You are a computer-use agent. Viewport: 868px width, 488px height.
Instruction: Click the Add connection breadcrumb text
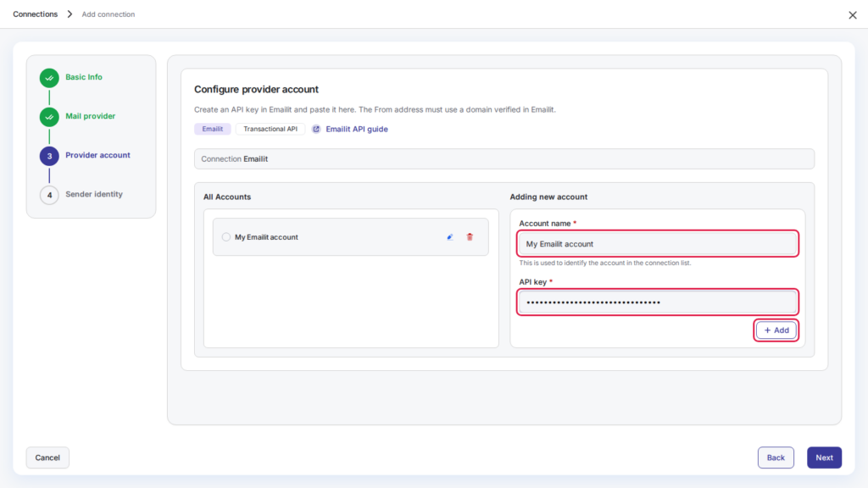(108, 14)
